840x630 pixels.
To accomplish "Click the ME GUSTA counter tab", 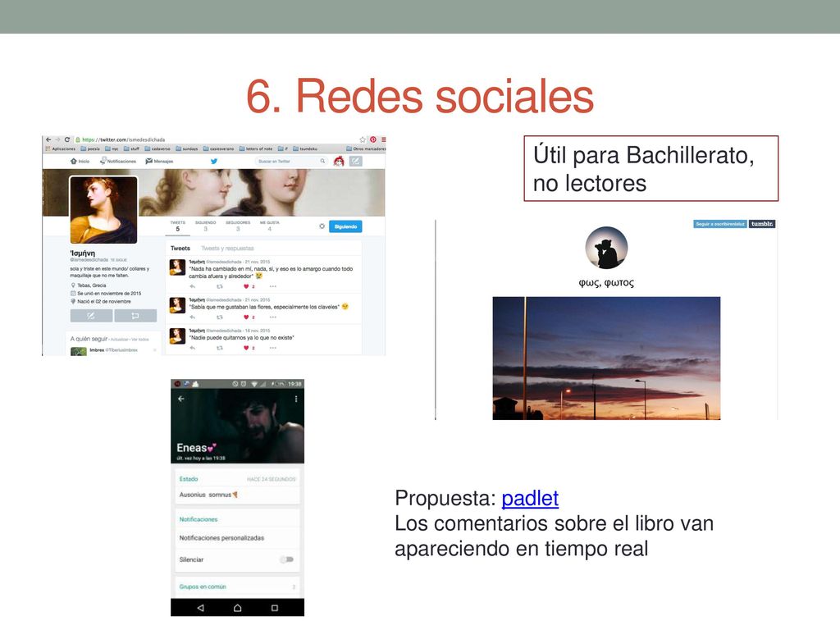I will click(x=269, y=226).
